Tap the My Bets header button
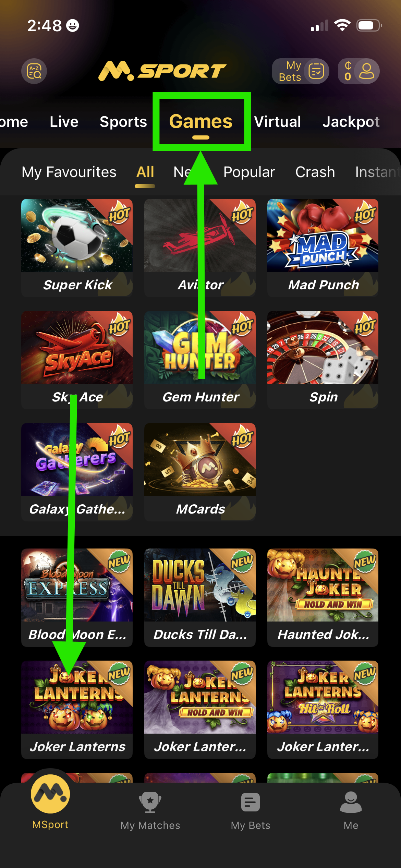Image resolution: width=401 pixels, height=868 pixels. click(x=301, y=71)
